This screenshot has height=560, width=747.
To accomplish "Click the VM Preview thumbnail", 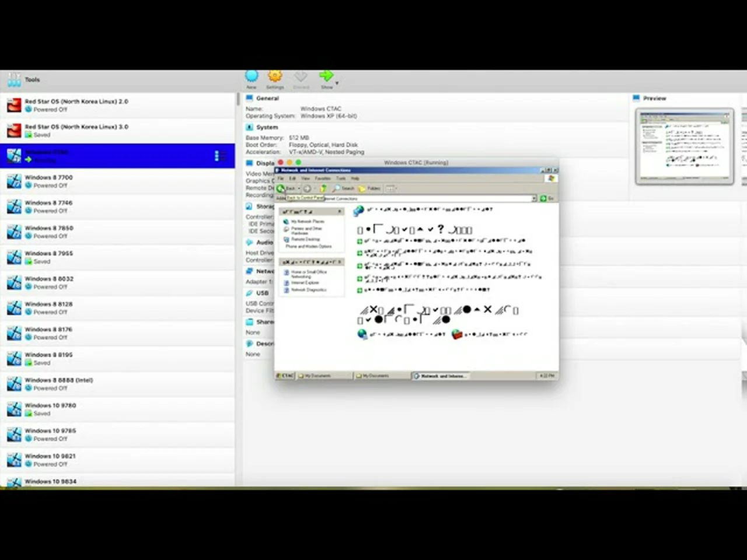I will (684, 146).
